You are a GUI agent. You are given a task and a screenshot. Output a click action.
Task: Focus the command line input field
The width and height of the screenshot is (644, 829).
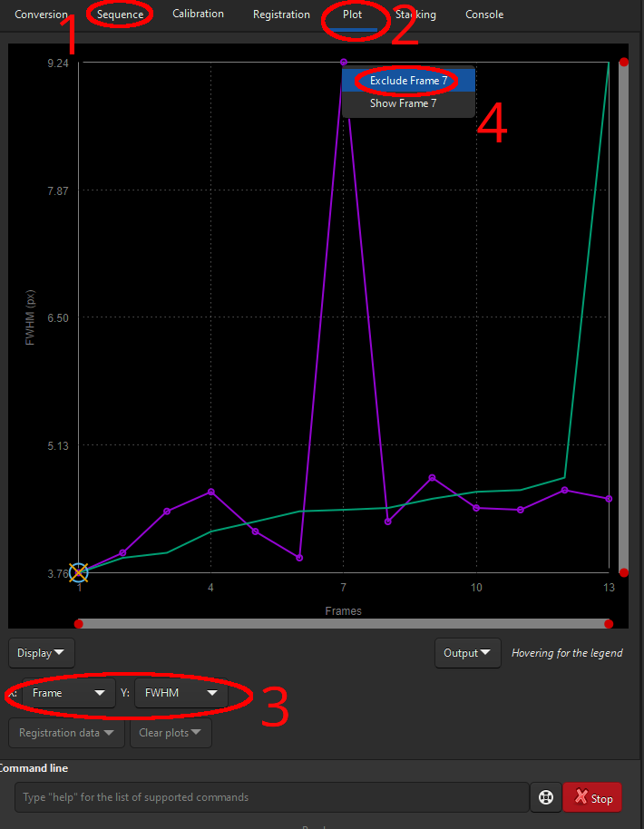[x=271, y=798]
